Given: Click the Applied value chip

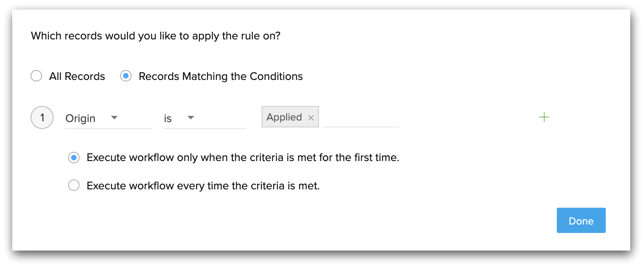Looking at the screenshot, I should (x=284, y=117).
